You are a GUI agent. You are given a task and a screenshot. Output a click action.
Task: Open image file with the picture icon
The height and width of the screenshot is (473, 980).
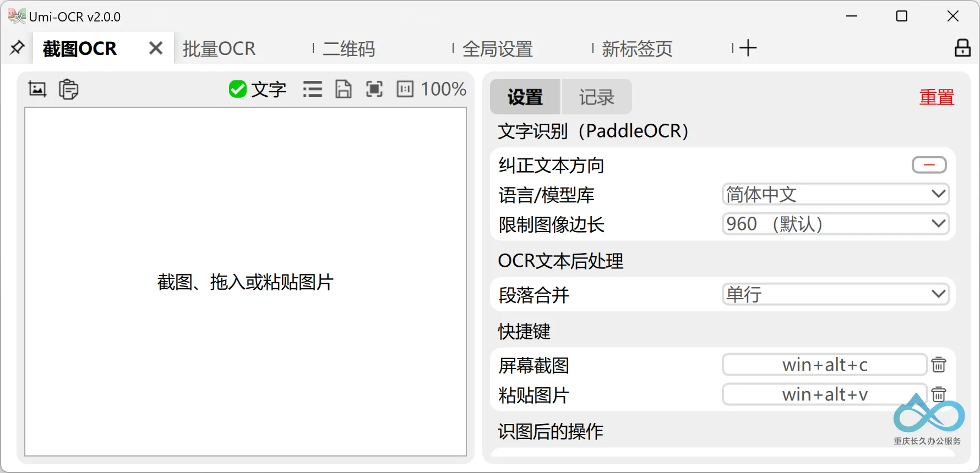pos(37,89)
